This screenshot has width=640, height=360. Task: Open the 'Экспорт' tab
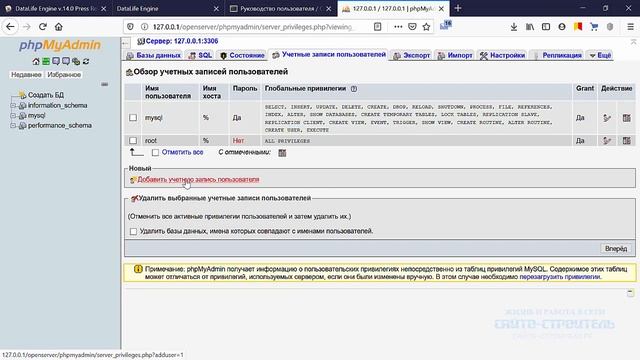(412, 55)
